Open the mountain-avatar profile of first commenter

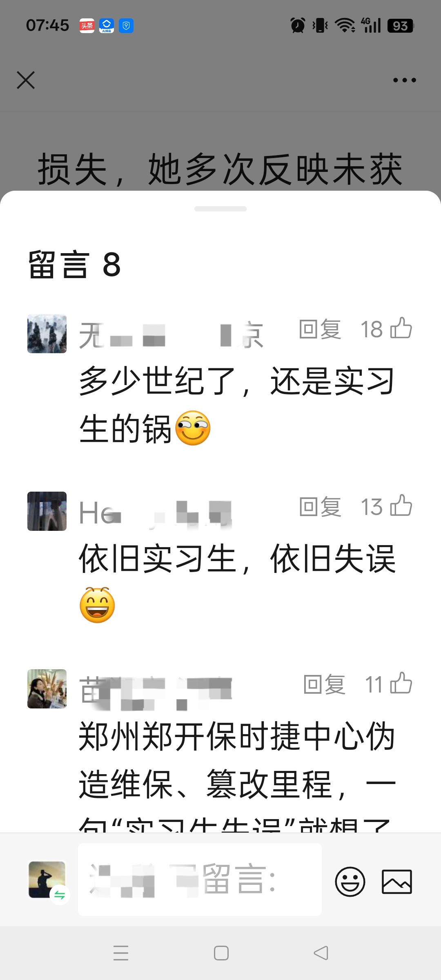[47, 334]
